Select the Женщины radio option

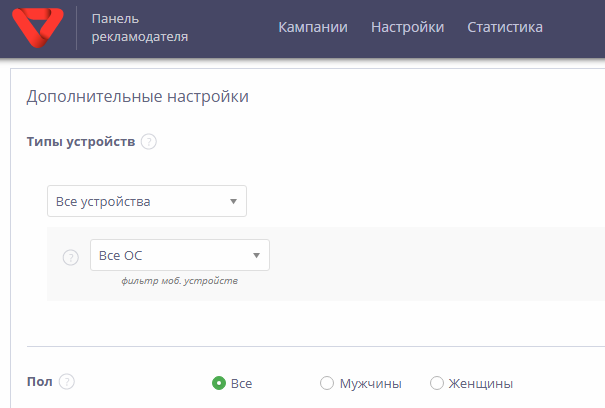coord(437,383)
